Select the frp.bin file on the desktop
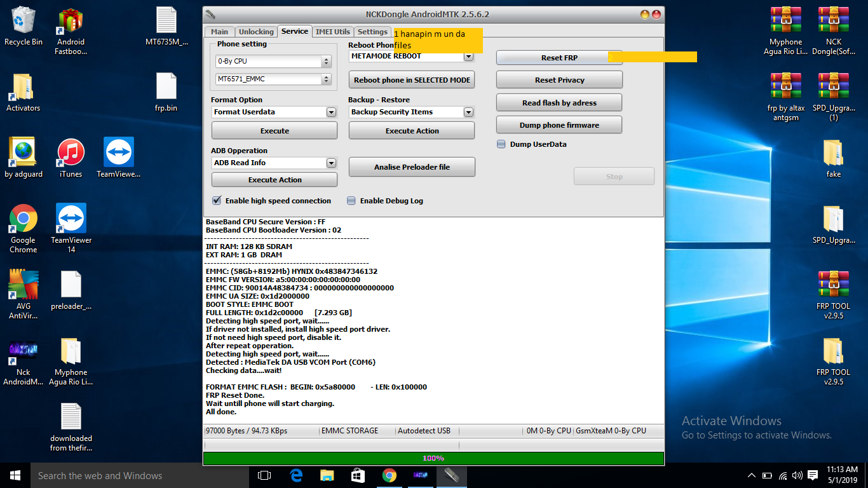868x488 pixels. 166,91
